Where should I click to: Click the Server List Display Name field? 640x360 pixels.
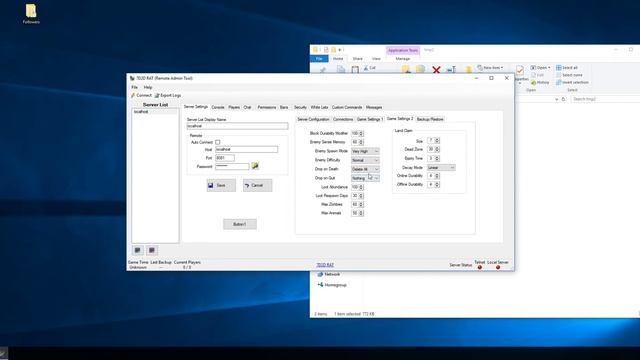pos(237,126)
